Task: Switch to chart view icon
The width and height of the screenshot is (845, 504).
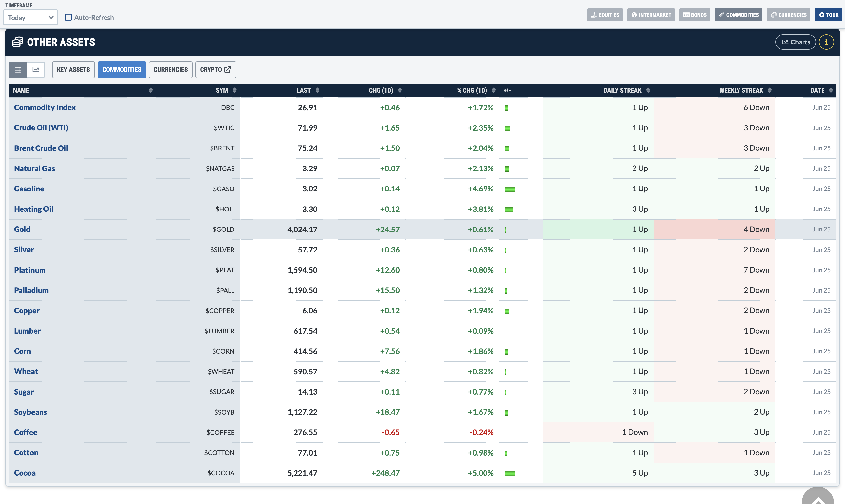Action: point(36,70)
